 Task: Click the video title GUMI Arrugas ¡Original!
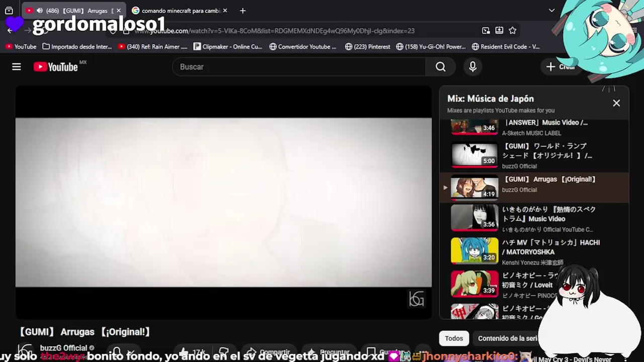84,332
